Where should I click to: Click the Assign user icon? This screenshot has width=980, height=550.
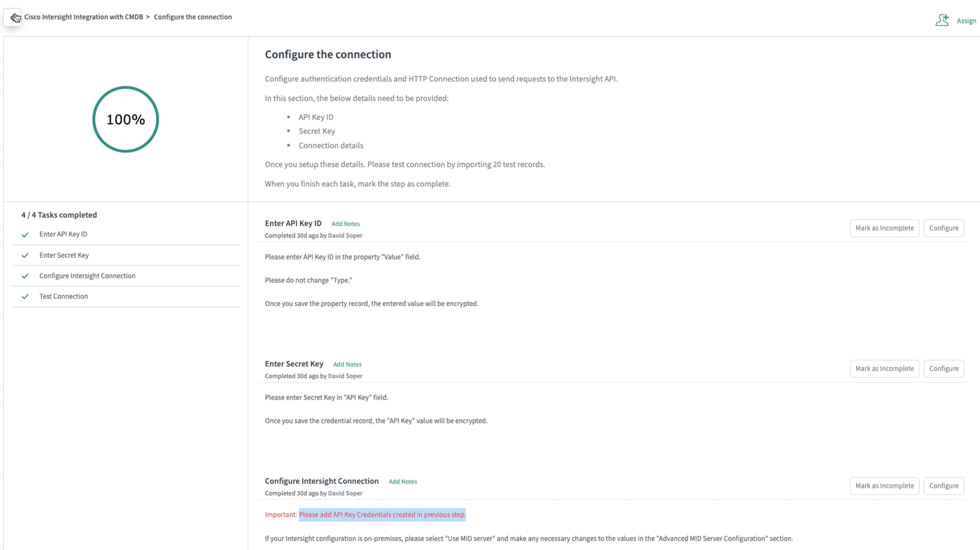[x=942, y=20]
